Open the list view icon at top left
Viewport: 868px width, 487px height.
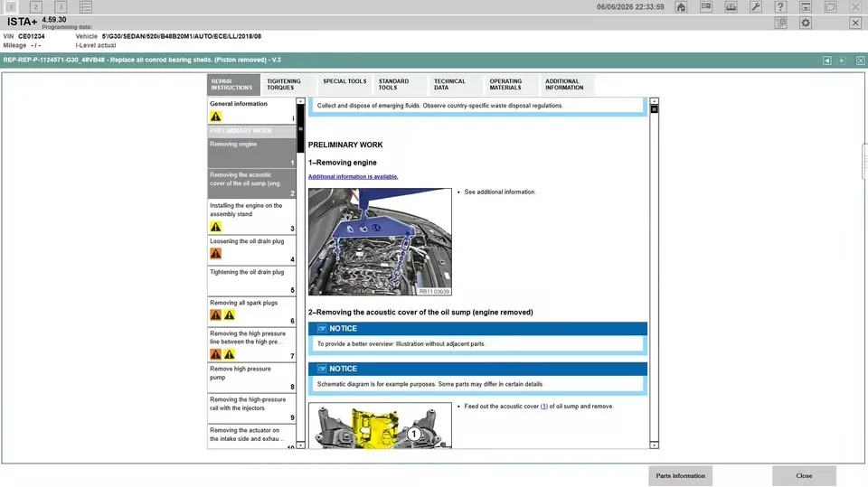tap(86, 7)
